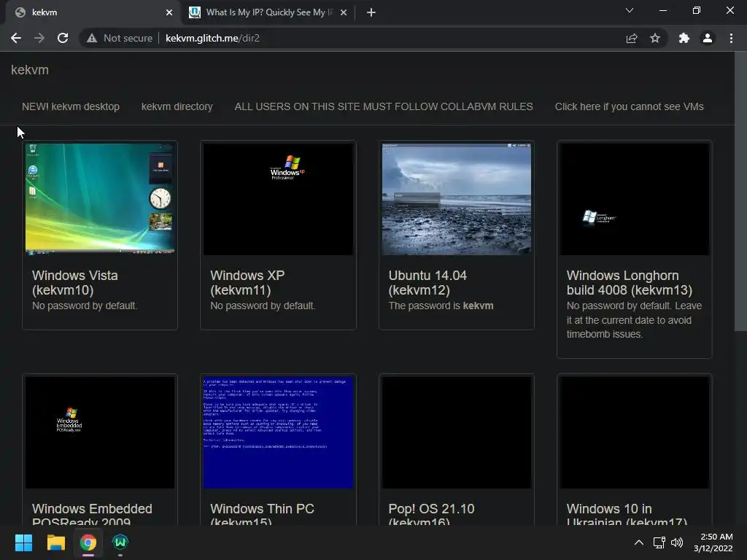The width and height of the screenshot is (747, 560).
Task: Switch to the kekvm tab
Action: click(x=90, y=12)
